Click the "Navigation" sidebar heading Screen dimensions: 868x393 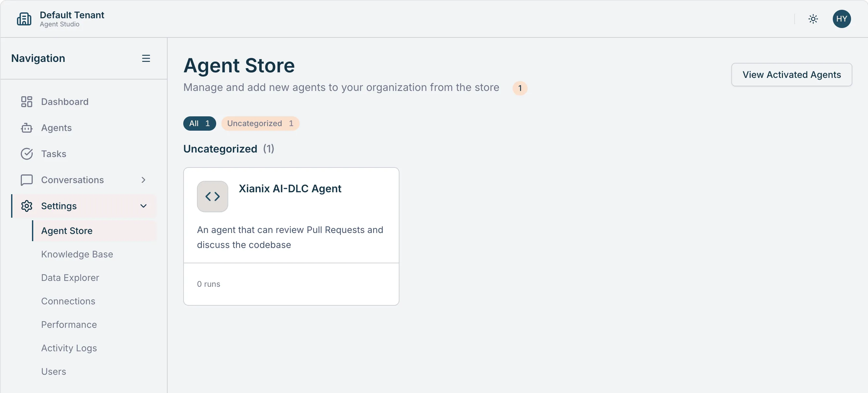tap(38, 58)
